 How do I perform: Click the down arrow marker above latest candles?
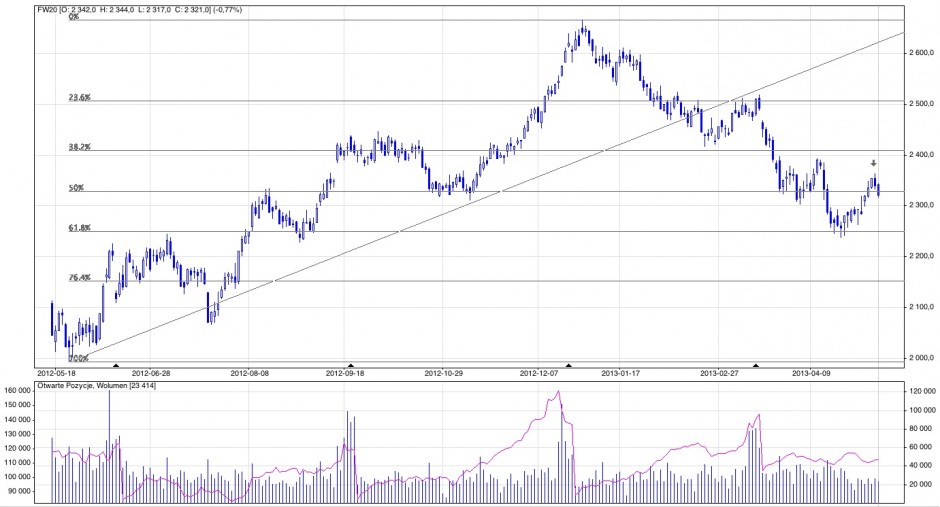(873, 163)
